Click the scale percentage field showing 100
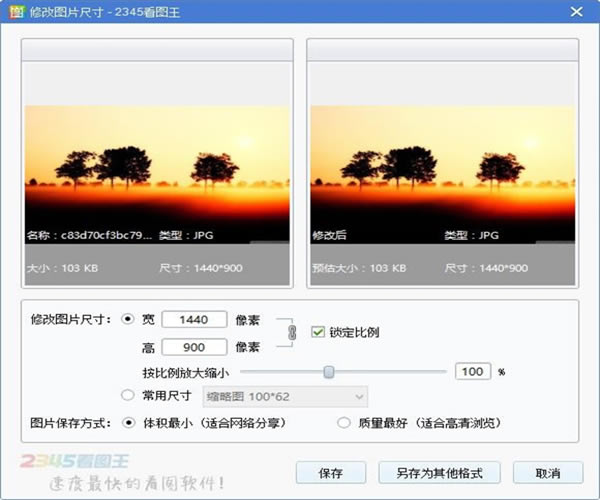 473,371
